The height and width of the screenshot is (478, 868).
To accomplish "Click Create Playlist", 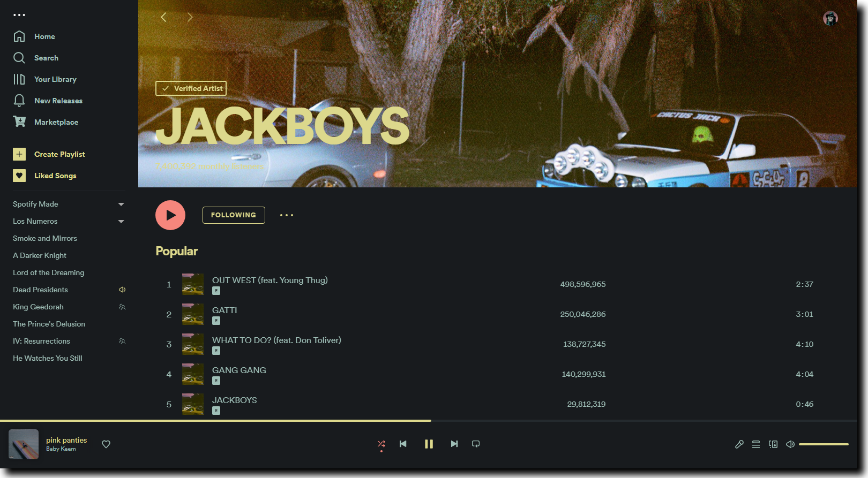I will (x=59, y=154).
